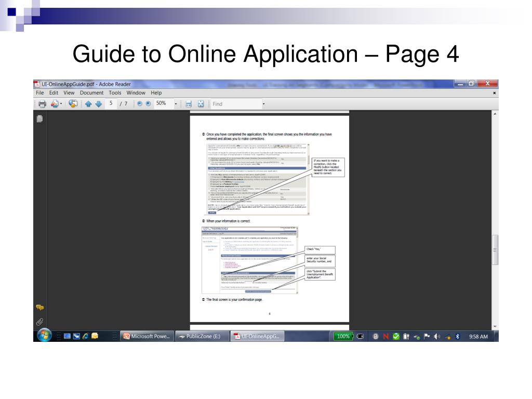The image size is (532, 399).
Task: Click Show Desktop quick launch icon
Action: 67,336
